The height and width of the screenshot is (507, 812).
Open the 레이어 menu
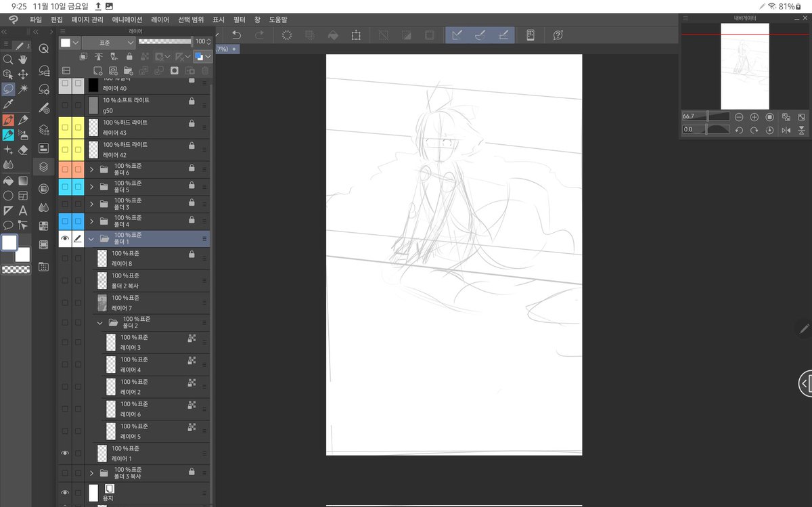point(160,20)
